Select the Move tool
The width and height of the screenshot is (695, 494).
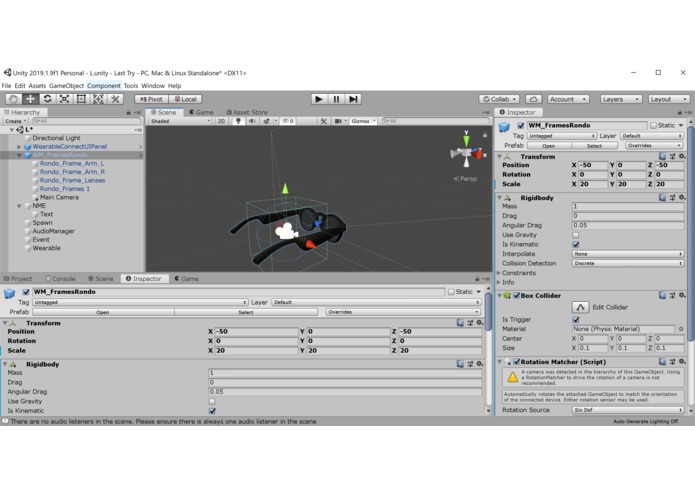click(x=30, y=99)
